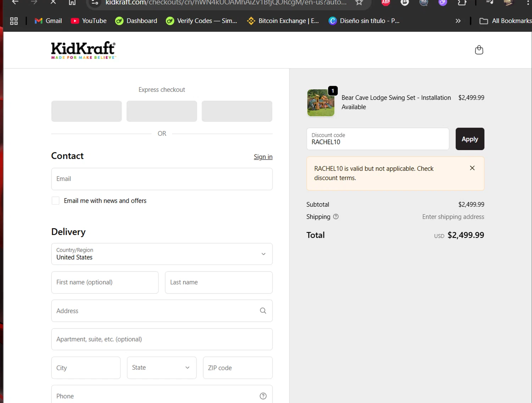Open the browser extensions puzzle icon

[x=462, y=2]
